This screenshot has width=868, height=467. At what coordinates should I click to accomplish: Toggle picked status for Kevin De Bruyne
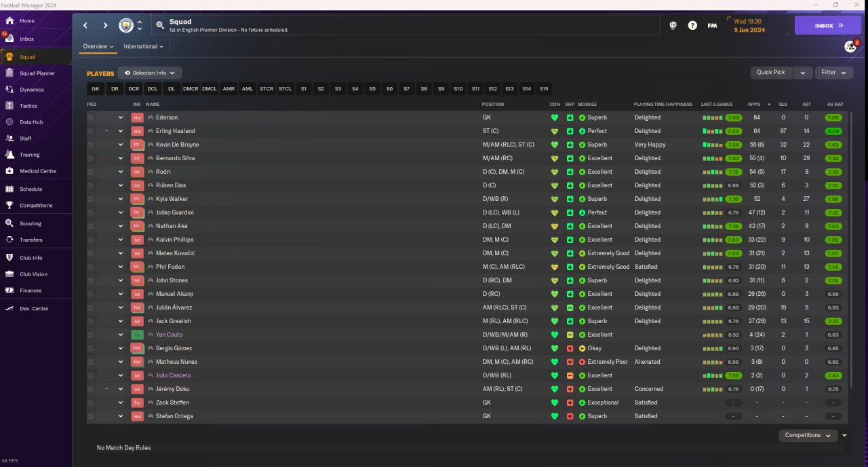(90, 145)
